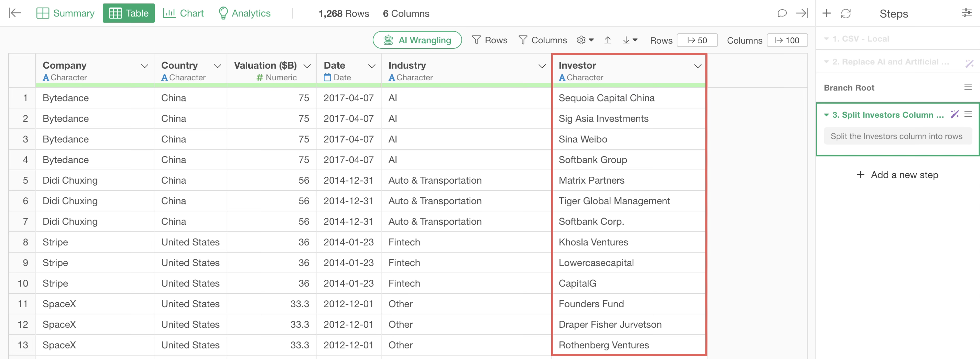Screen dimensions: 980x359
Task: Click the upload export arrow icon
Action: (x=608, y=40)
